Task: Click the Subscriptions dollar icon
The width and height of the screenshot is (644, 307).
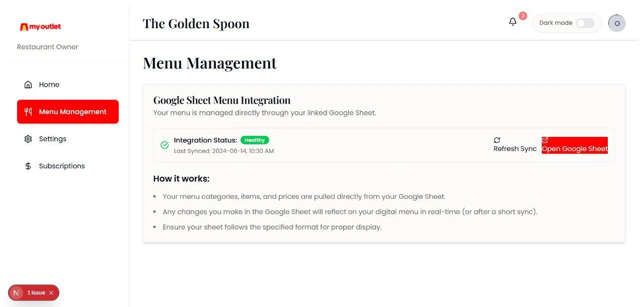Action: (28, 166)
